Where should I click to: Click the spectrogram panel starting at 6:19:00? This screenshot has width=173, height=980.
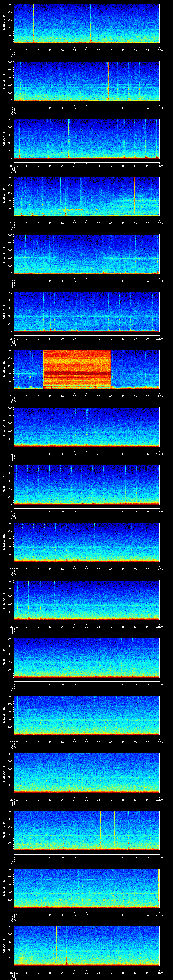point(87,312)
